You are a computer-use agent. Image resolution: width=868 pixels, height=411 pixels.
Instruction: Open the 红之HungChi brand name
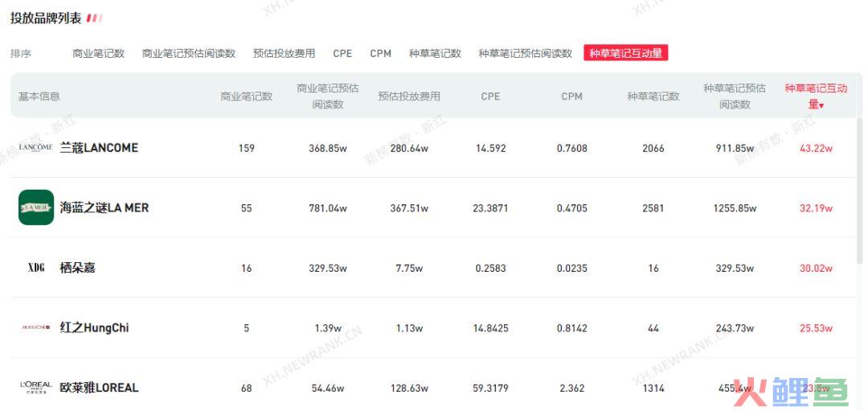[94, 327]
